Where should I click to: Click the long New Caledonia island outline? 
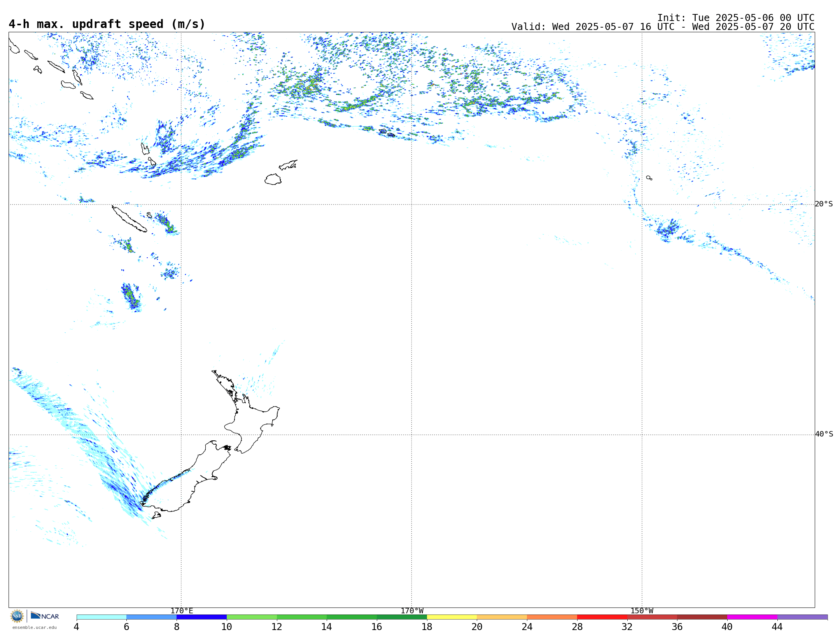129,219
